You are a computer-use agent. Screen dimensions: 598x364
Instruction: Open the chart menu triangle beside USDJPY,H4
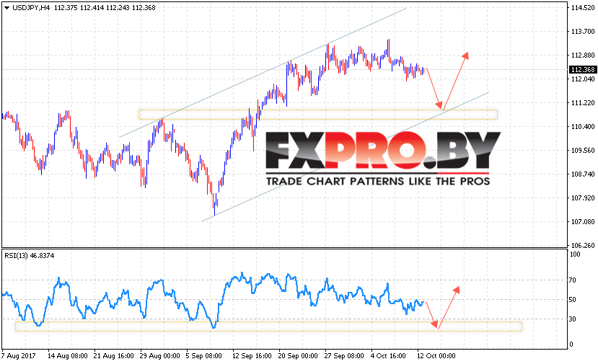6,8
